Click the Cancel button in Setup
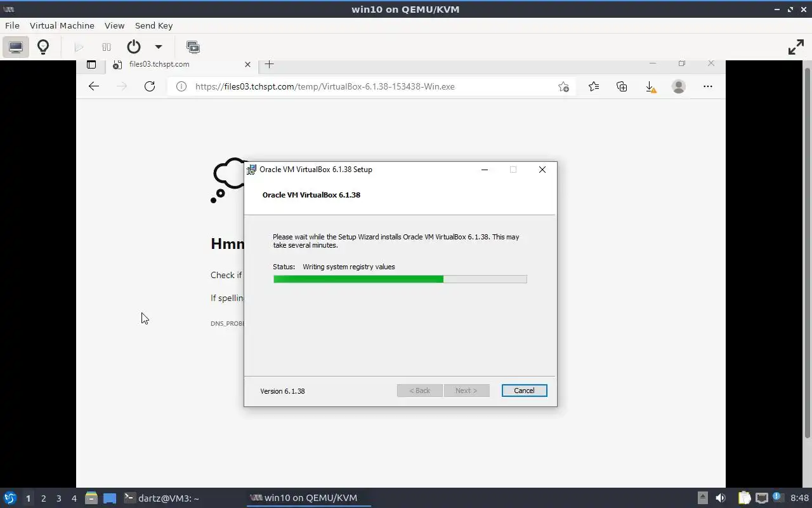Screen dimensions: 812x508 point(524,391)
